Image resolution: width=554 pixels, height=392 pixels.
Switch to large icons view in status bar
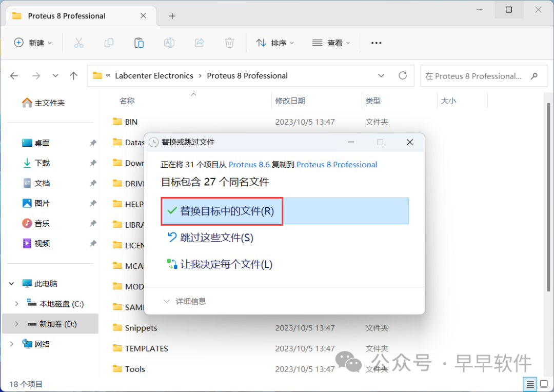[x=544, y=384]
